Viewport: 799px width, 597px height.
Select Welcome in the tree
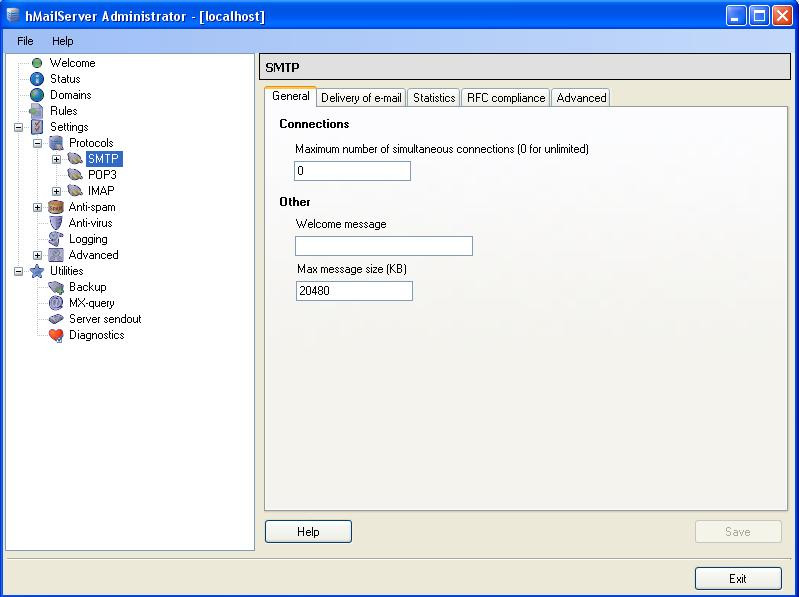(72, 63)
